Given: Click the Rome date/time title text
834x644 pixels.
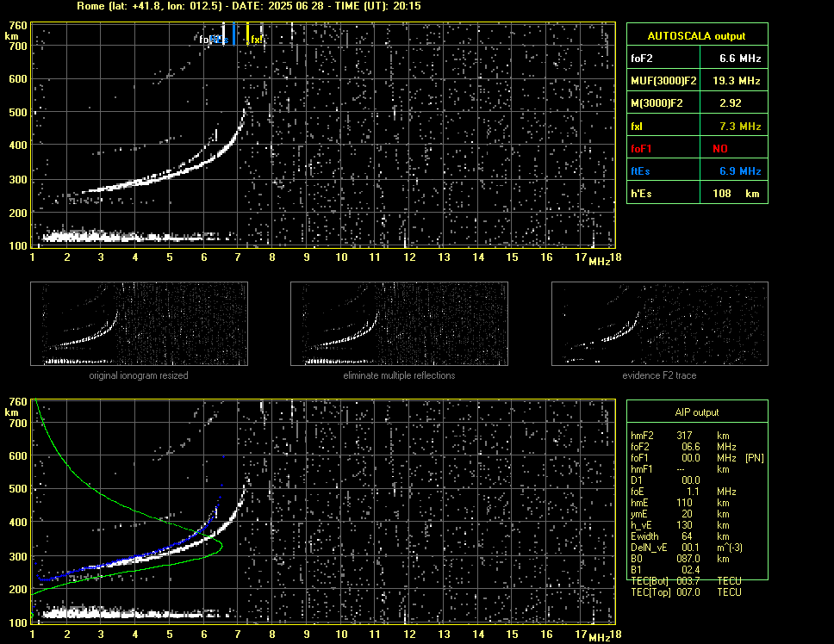Looking at the screenshot, I should [249, 6].
